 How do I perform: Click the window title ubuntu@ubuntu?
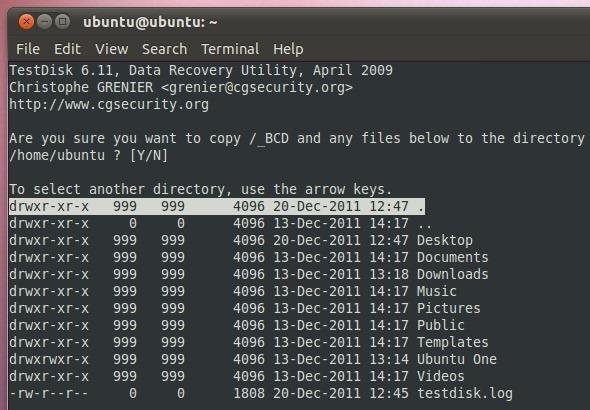(x=150, y=22)
